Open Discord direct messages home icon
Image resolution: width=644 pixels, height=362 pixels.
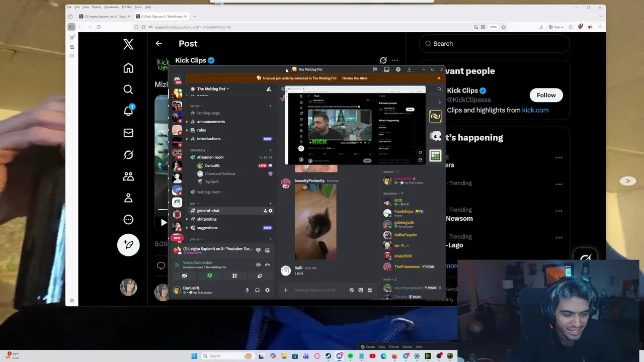[x=177, y=80]
